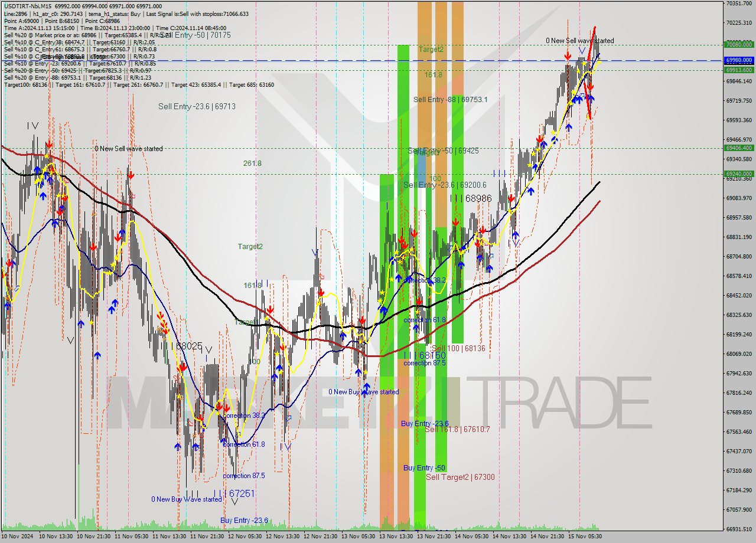756x543 pixels.
Task: Click the 'Sell Entry -50 | 70175' label
Action: pos(195,35)
